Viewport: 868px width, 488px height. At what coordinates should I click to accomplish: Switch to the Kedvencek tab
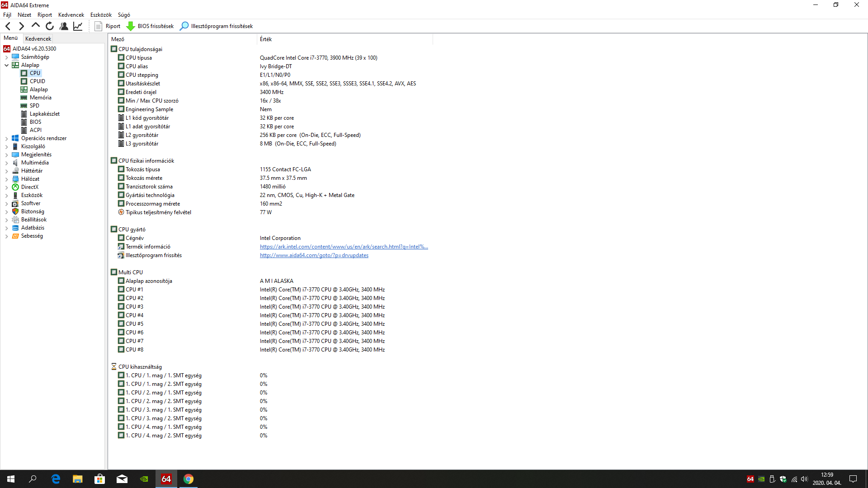point(38,39)
